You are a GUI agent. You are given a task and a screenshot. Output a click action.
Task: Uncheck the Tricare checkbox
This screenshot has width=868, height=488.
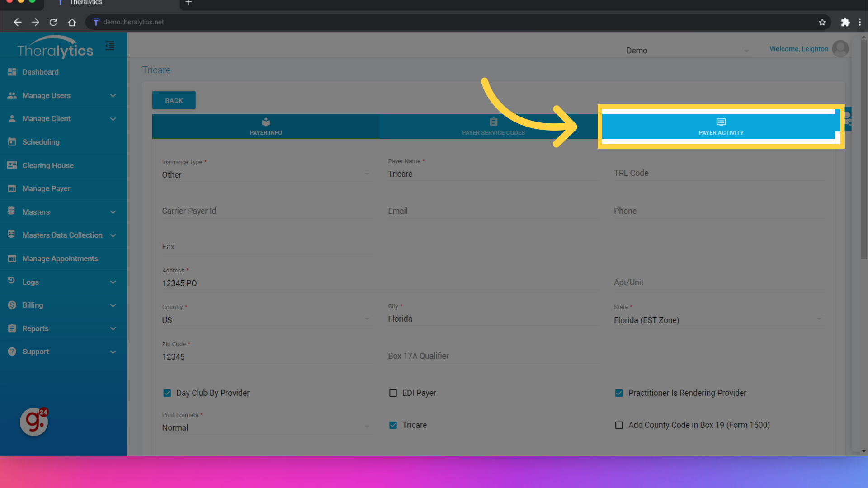tap(393, 425)
